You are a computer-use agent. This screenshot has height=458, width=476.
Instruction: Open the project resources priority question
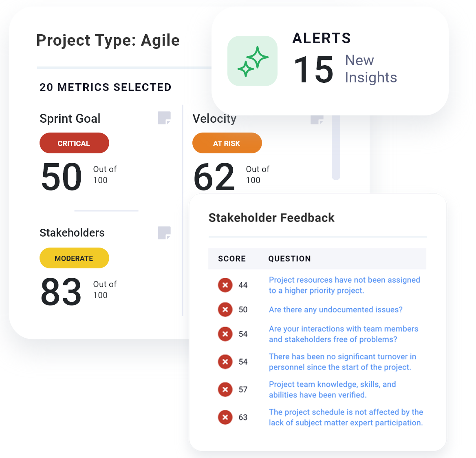(x=344, y=285)
